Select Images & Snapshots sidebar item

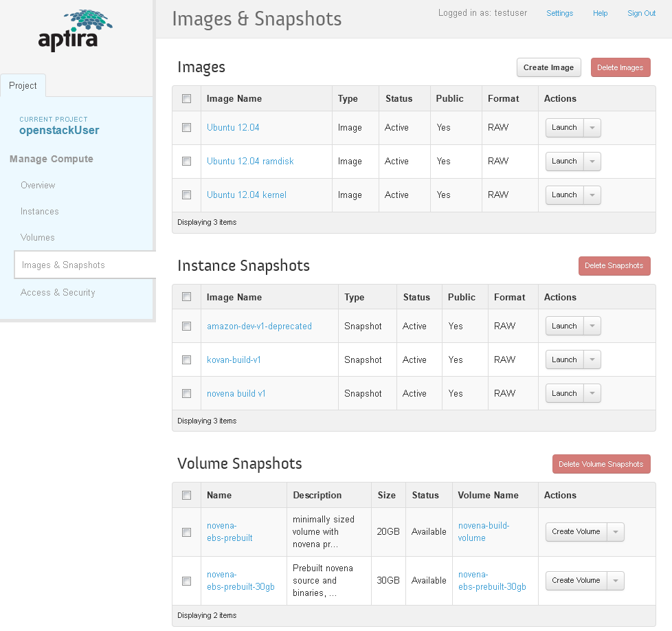[85, 265]
